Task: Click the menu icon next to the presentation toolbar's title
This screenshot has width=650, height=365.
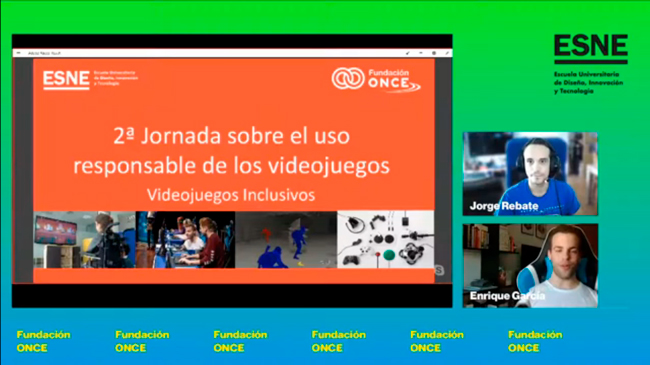Action: coord(18,53)
